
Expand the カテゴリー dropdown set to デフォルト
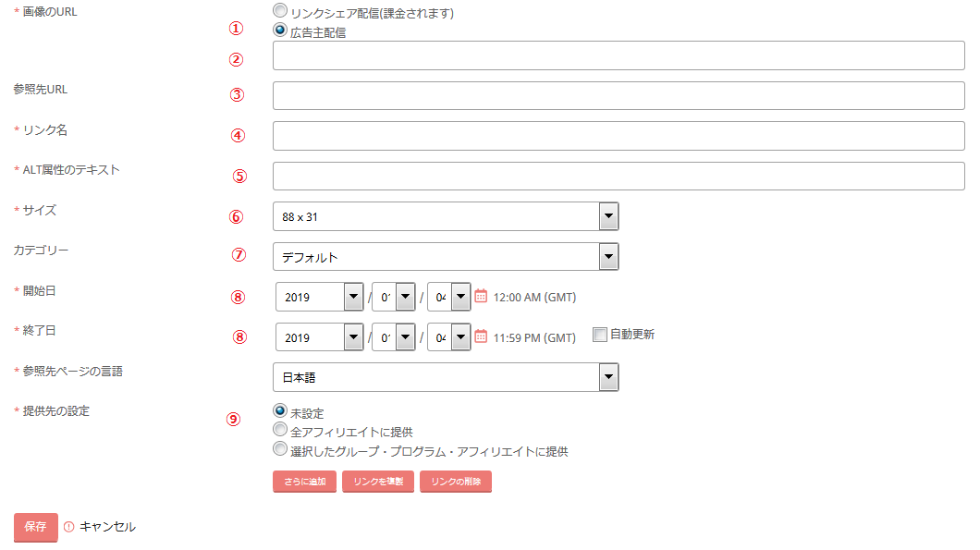tap(446, 256)
